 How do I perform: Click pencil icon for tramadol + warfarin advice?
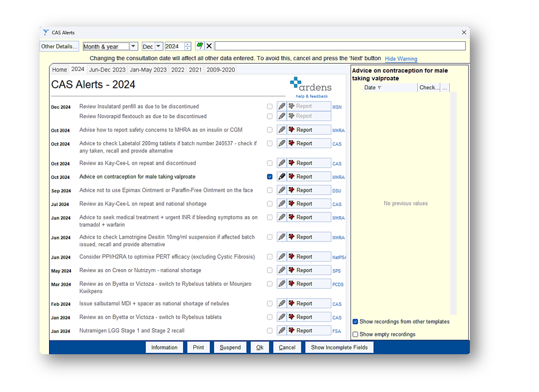(282, 217)
